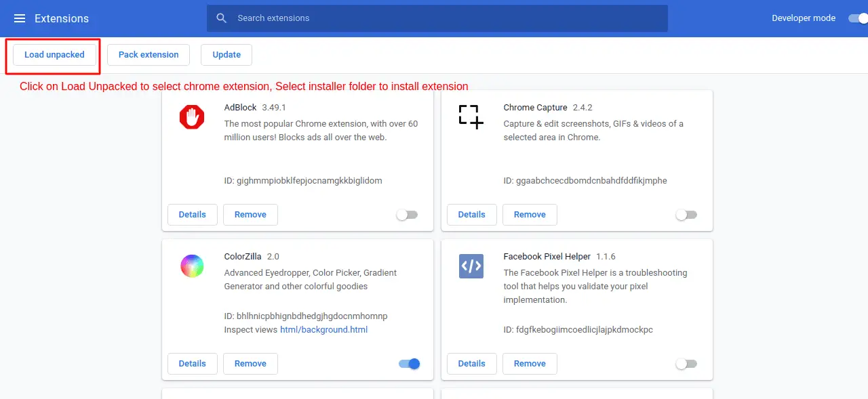The width and height of the screenshot is (868, 399).
Task: Click the ColorZilla color wheel icon
Action: pos(192,266)
